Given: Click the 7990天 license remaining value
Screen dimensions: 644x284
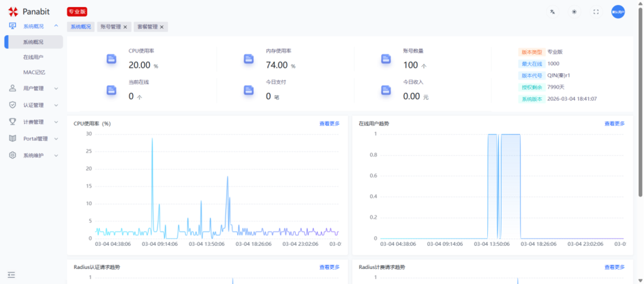Looking at the screenshot, I should [x=556, y=87].
